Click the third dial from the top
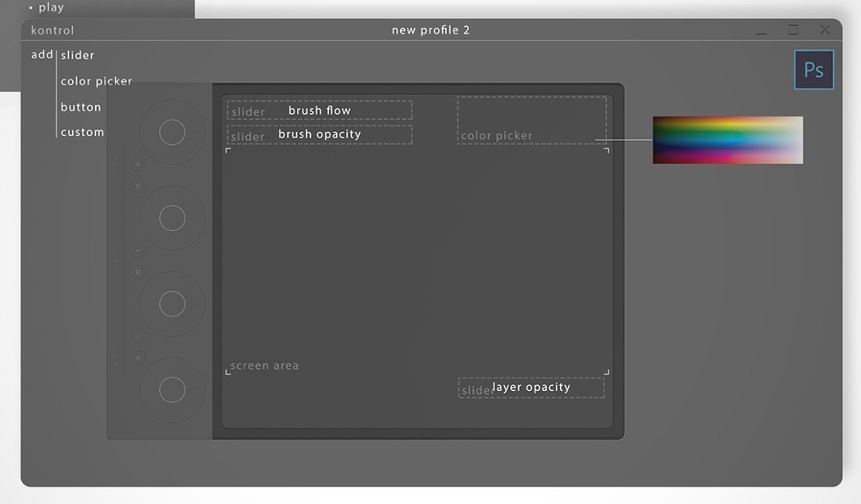This screenshot has height=504, width=861. click(172, 304)
